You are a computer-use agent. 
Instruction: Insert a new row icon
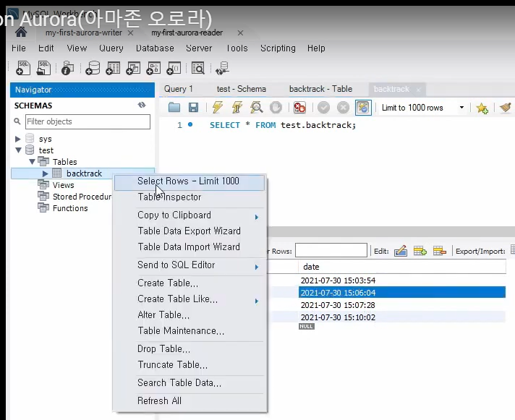click(420, 251)
